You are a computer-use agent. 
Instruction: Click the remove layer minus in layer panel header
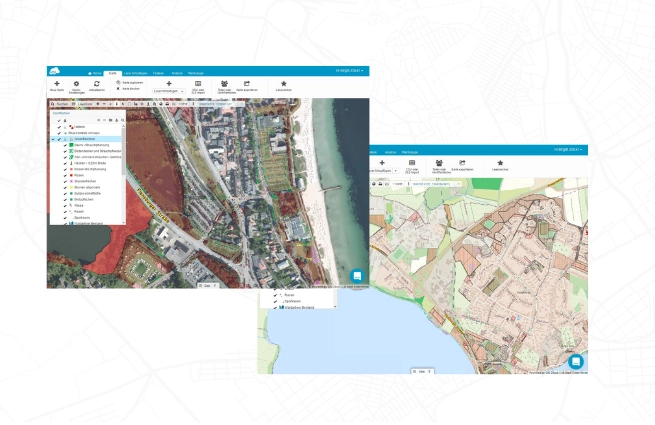click(x=104, y=120)
